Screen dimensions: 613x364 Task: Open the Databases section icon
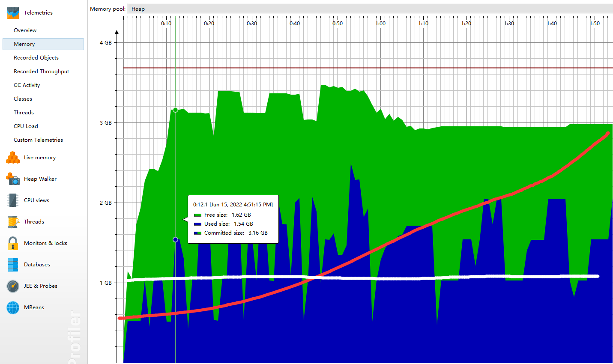(x=13, y=265)
